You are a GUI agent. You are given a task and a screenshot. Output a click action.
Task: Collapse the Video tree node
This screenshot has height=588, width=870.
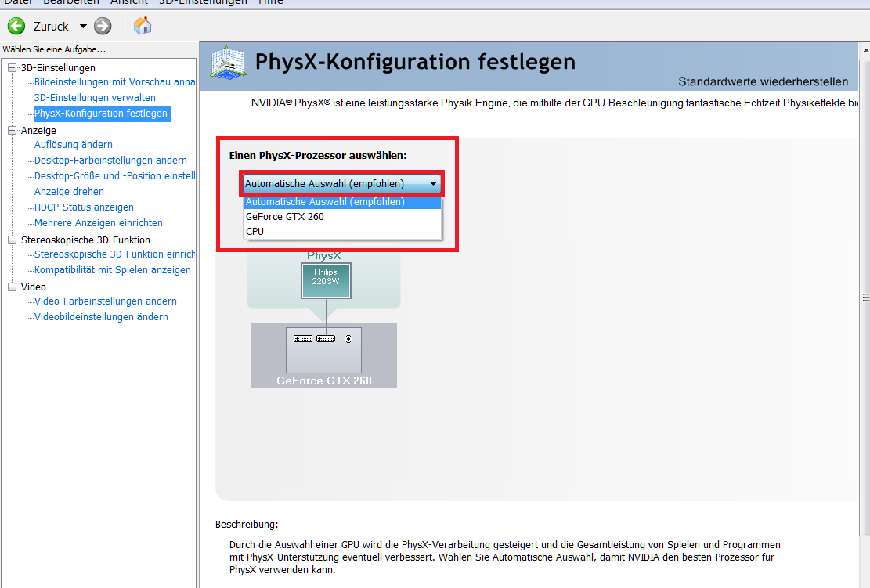tap(13, 287)
